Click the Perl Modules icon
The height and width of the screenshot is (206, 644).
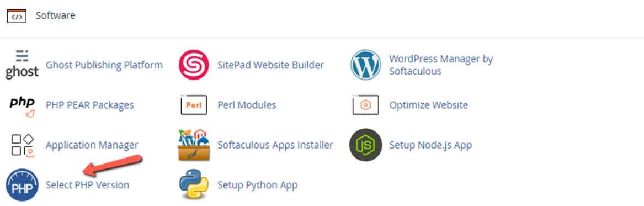pos(194,105)
